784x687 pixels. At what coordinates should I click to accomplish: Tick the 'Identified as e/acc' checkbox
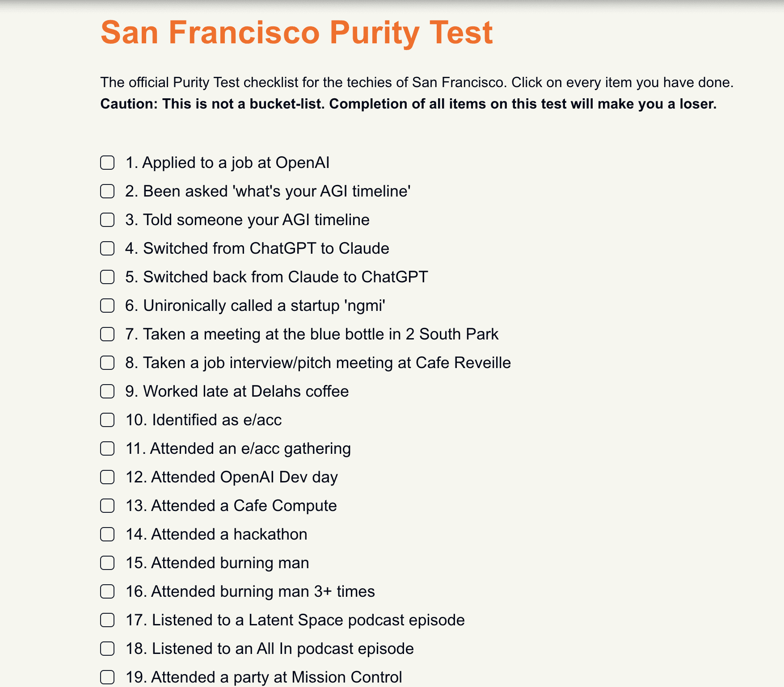point(107,420)
